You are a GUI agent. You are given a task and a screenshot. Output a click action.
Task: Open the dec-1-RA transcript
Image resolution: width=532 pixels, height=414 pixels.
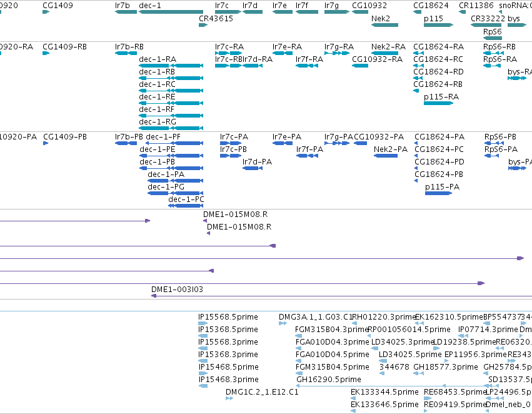171,66
